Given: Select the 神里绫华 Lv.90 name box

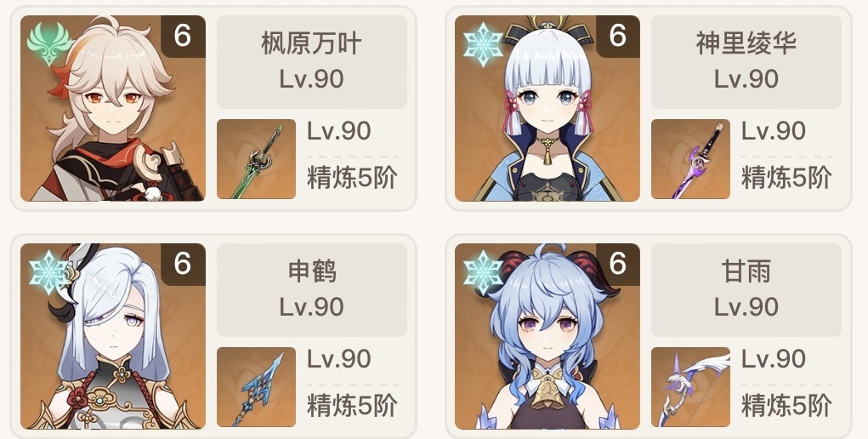Looking at the screenshot, I should click(746, 61).
